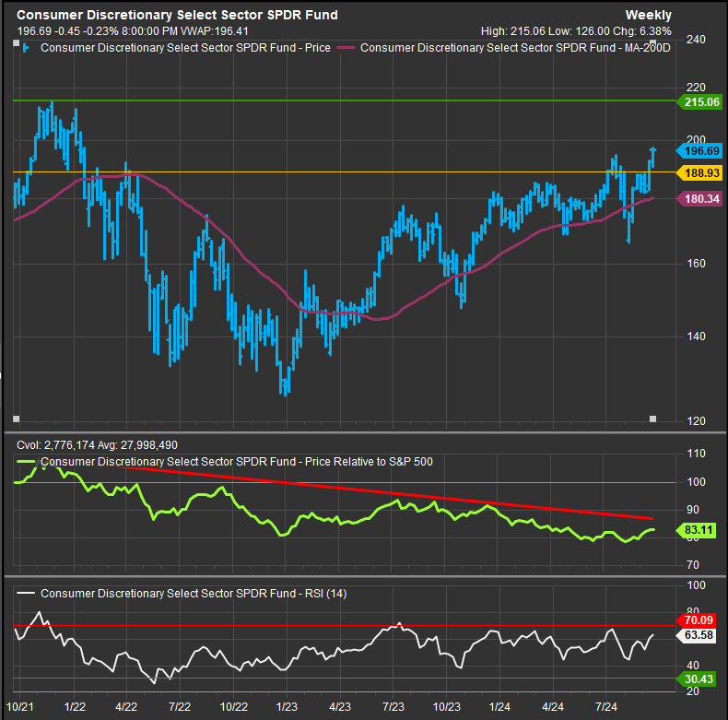Screen dimensions: 728x720
Task: Click the blue price marker legend icon
Action: coord(26,48)
